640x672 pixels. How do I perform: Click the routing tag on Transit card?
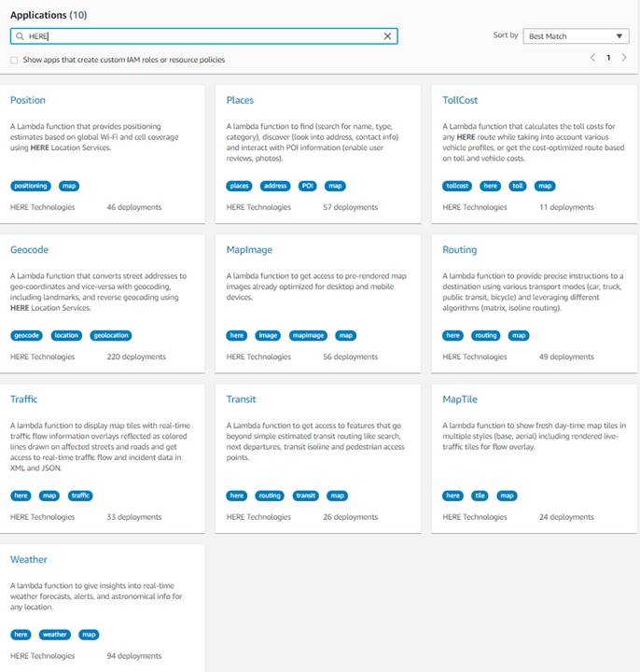click(270, 496)
